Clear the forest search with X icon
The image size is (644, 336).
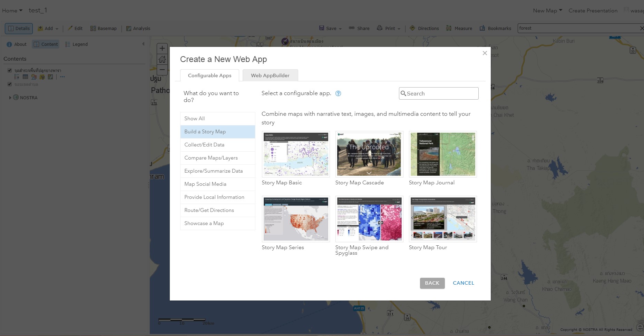coord(642,28)
